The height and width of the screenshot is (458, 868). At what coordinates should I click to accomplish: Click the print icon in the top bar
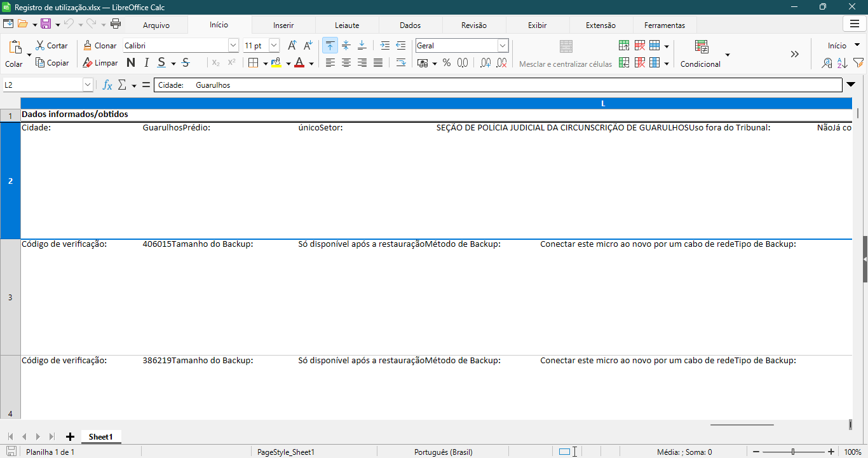(116, 24)
